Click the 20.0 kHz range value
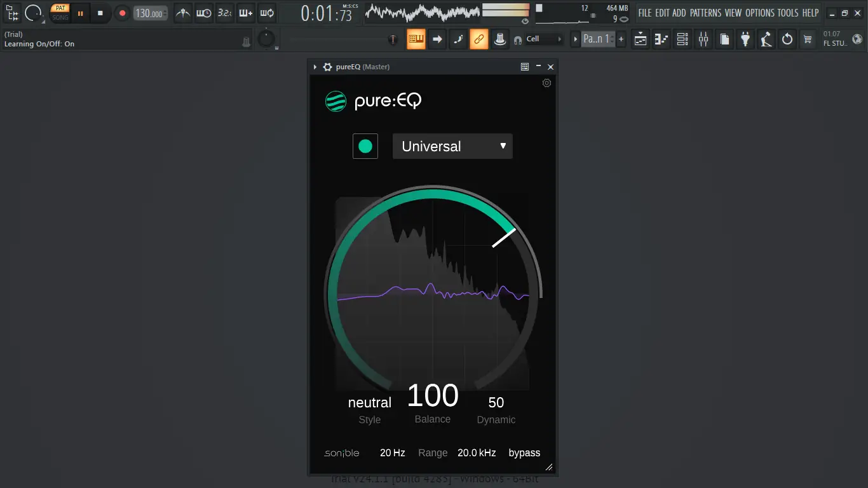This screenshot has height=488, width=868. point(477,453)
